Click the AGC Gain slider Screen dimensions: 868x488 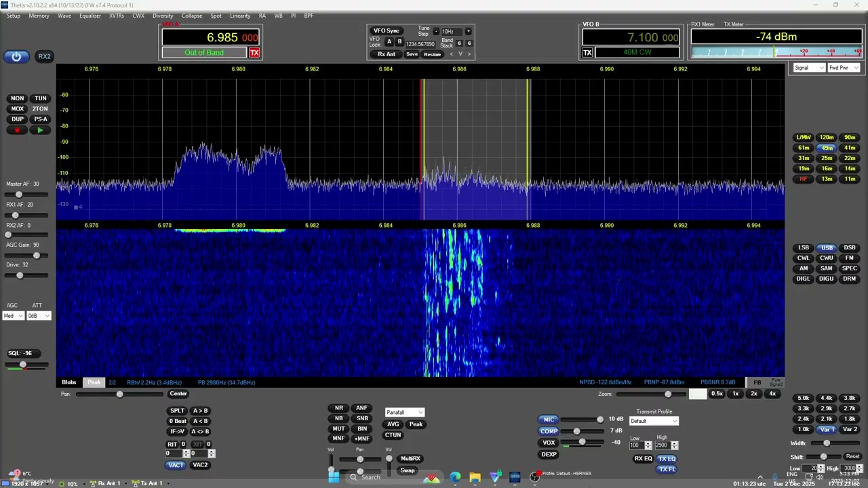[x=26, y=255]
